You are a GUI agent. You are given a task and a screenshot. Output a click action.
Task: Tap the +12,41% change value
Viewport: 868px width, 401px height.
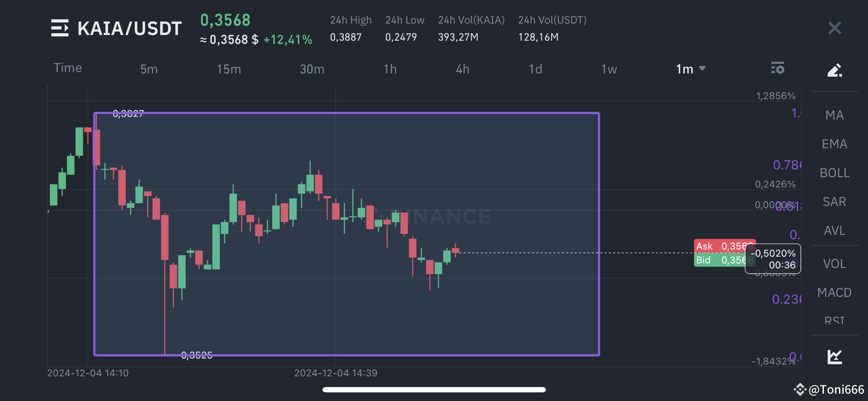point(288,40)
